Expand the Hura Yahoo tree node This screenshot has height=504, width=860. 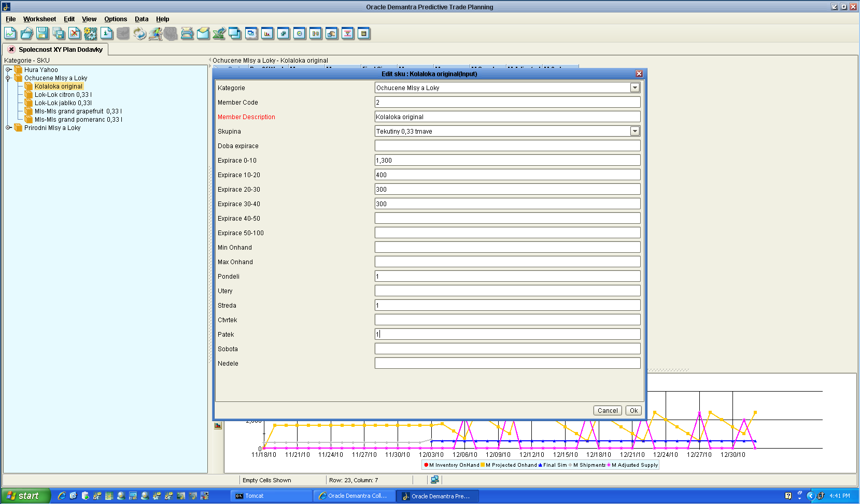(8, 69)
